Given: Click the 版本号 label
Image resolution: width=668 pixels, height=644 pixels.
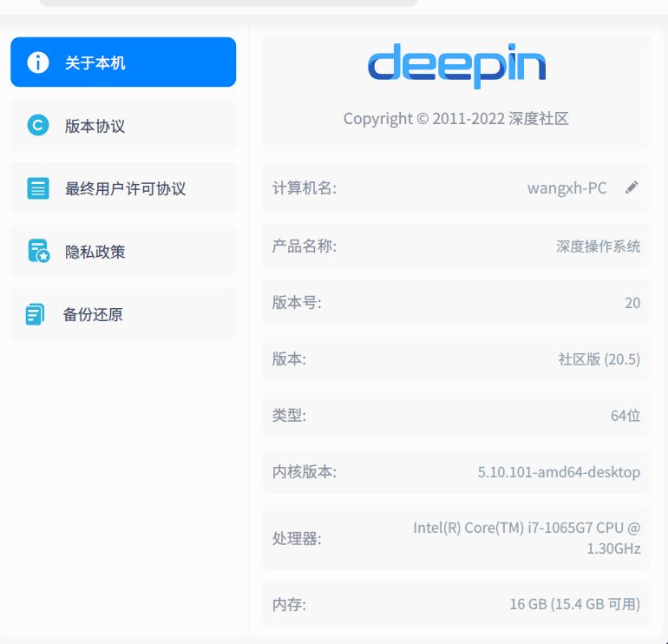Looking at the screenshot, I should coord(297,303).
